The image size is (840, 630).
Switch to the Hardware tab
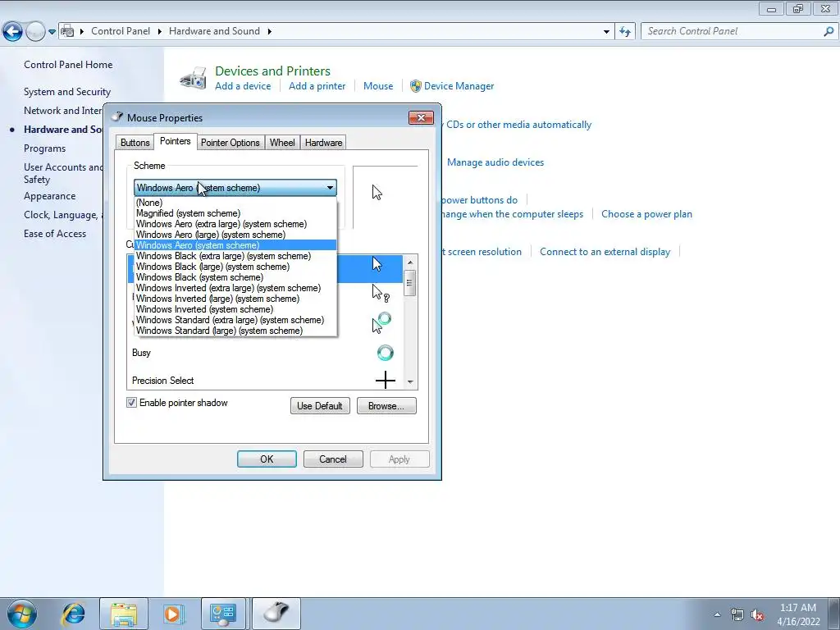(x=323, y=143)
